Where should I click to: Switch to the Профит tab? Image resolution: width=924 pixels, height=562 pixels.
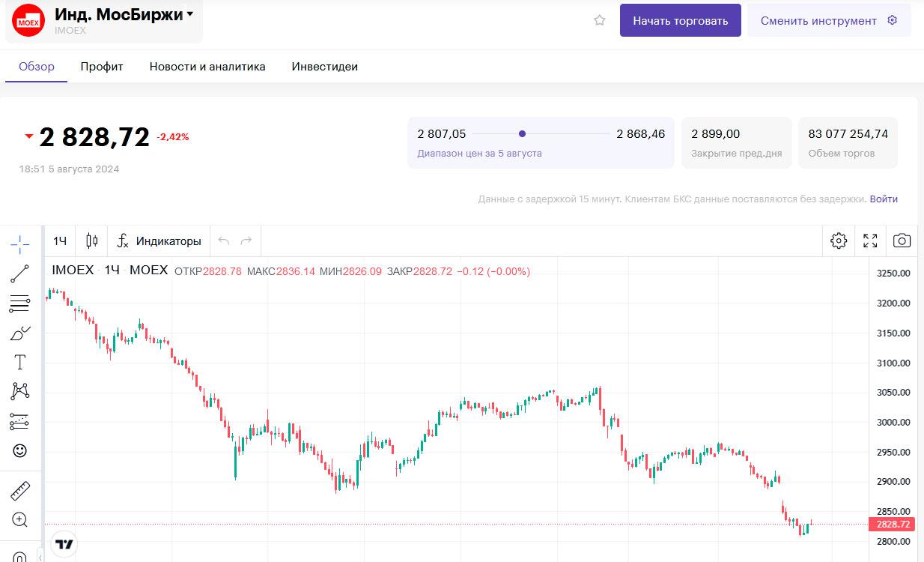click(102, 67)
